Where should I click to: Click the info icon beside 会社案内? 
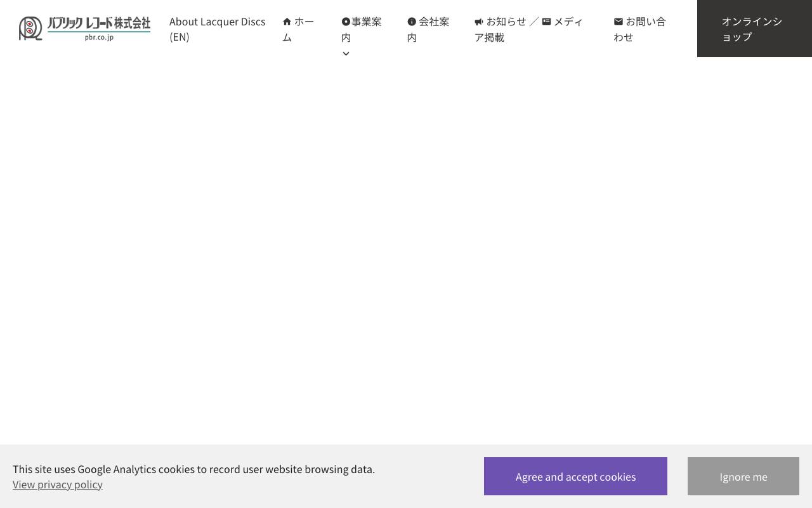[412, 22]
